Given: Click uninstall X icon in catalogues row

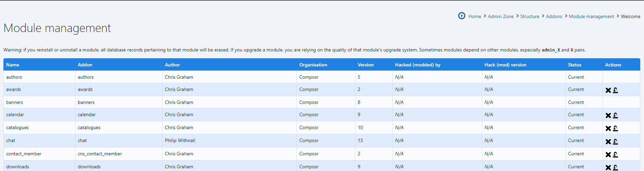Looking at the screenshot, I should 608,128.
